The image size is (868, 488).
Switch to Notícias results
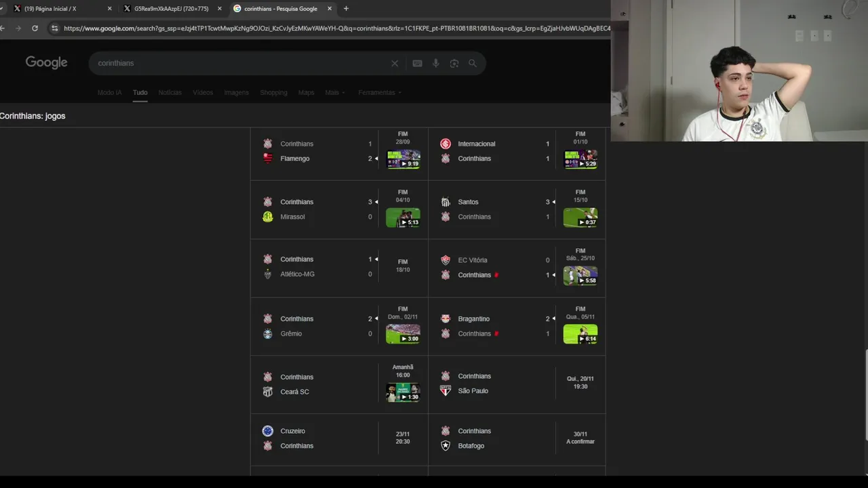(x=170, y=92)
